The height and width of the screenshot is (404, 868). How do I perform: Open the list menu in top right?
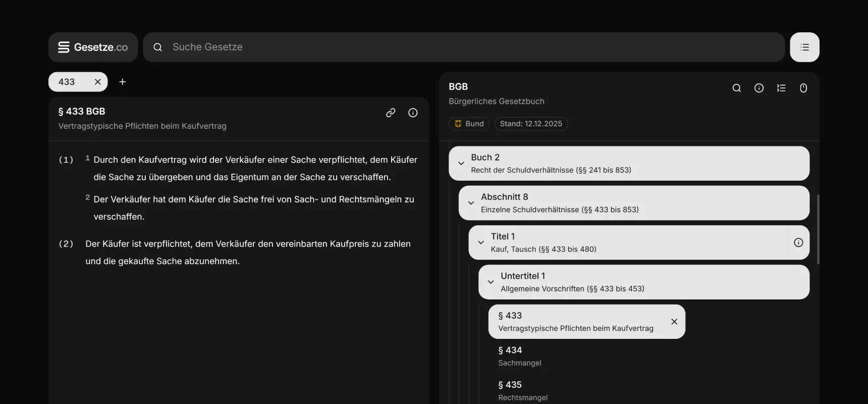click(x=804, y=47)
